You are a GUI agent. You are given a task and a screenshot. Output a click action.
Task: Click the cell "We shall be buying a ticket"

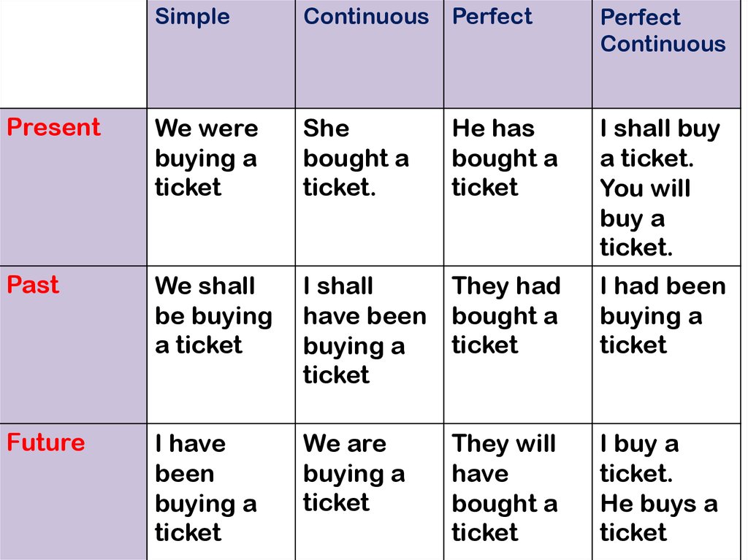[221, 345]
